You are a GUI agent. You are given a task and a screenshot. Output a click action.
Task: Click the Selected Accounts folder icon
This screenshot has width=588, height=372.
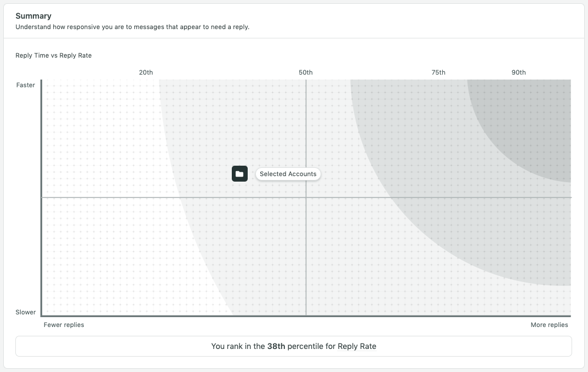pyautogui.click(x=239, y=174)
